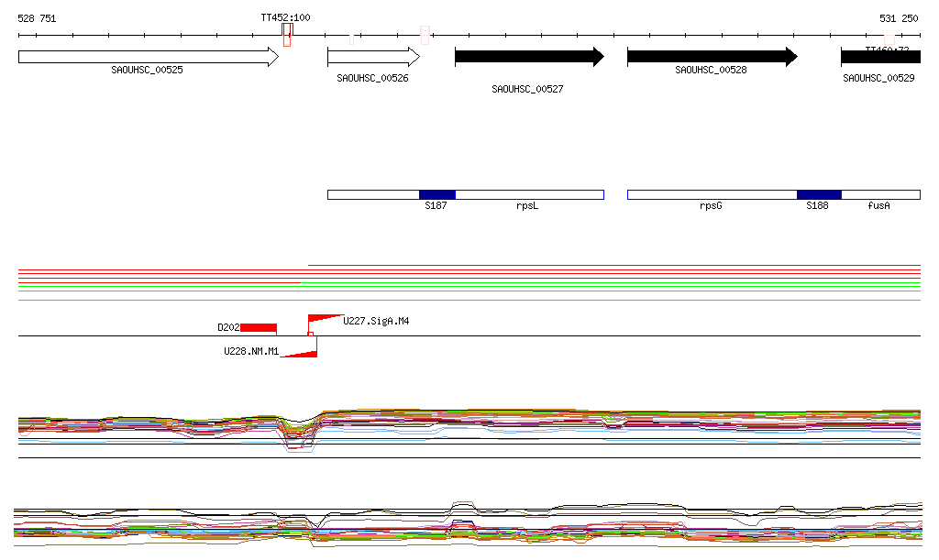The width and height of the screenshot is (939, 560).
Task: Click the rpsG transcript region
Action: tap(712, 194)
